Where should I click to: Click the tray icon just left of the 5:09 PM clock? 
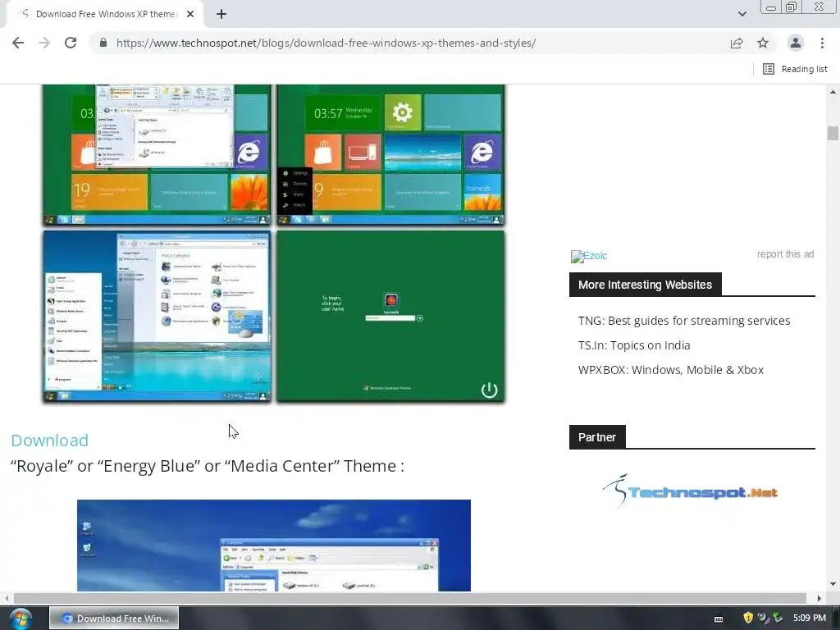[x=778, y=618]
